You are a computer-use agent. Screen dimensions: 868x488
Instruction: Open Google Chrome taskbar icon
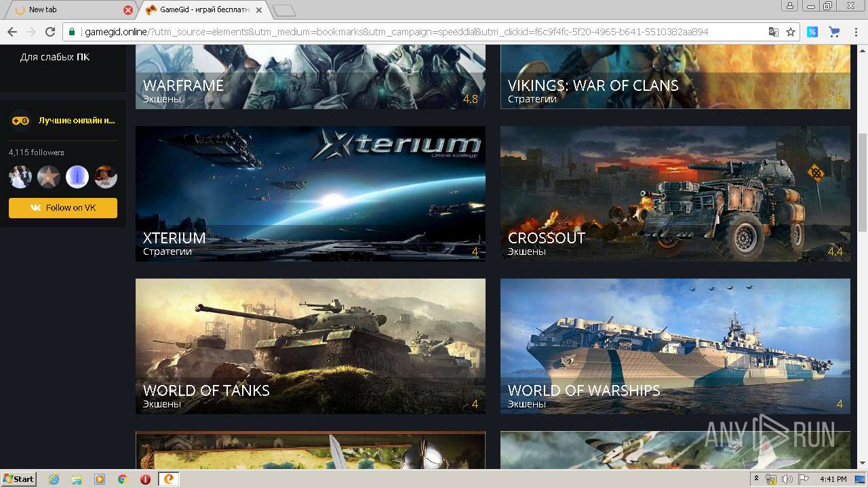point(122,479)
